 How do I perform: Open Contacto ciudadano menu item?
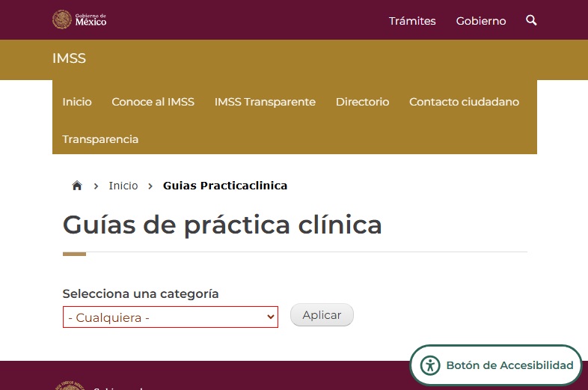pyautogui.click(x=464, y=102)
